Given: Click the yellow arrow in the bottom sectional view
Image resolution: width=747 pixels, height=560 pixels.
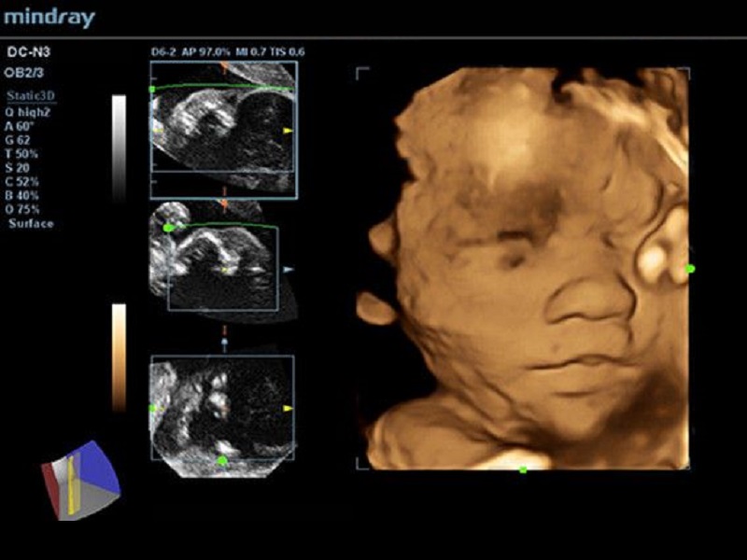Looking at the screenshot, I should tap(288, 409).
